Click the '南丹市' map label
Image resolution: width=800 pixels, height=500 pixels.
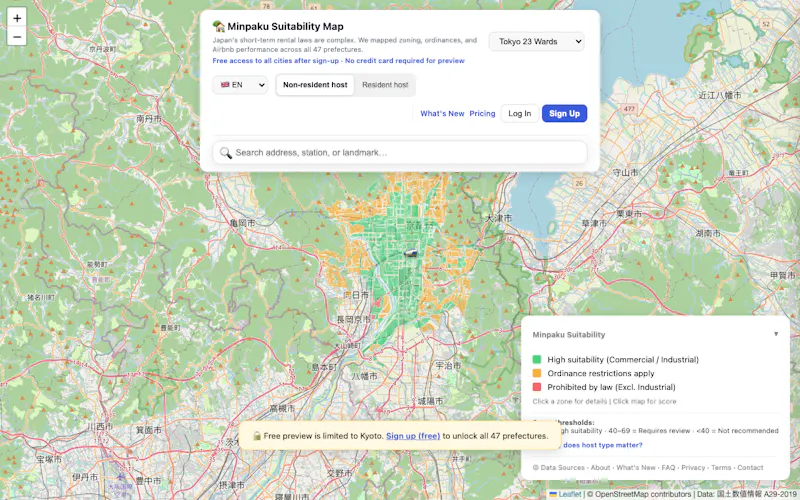coord(149,118)
